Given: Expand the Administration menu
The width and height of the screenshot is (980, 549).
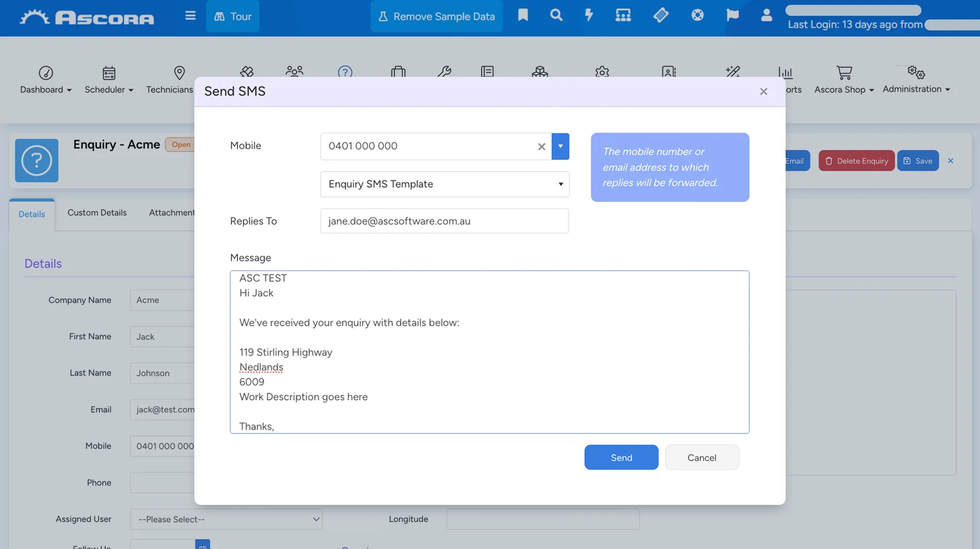Looking at the screenshot, I should 916,89.
